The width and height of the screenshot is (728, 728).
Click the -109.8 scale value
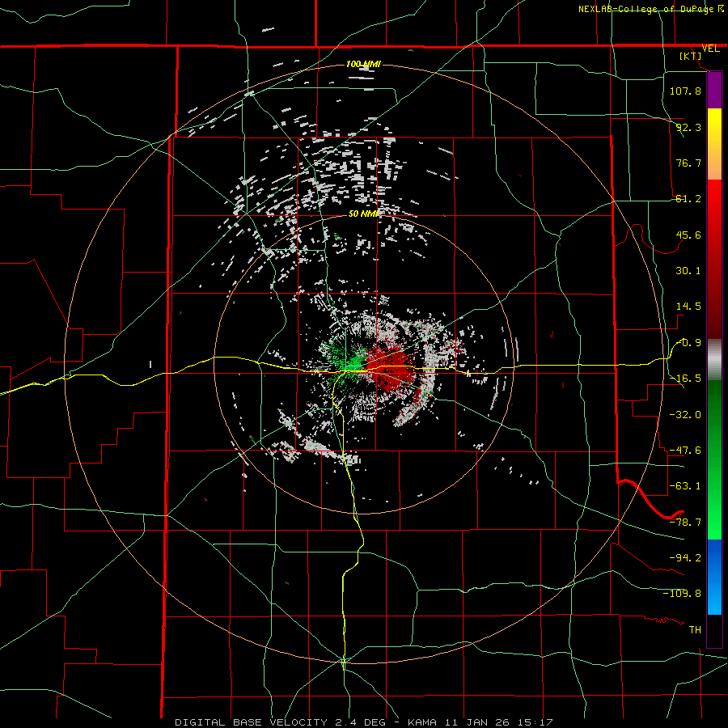[x=682, y=594]
